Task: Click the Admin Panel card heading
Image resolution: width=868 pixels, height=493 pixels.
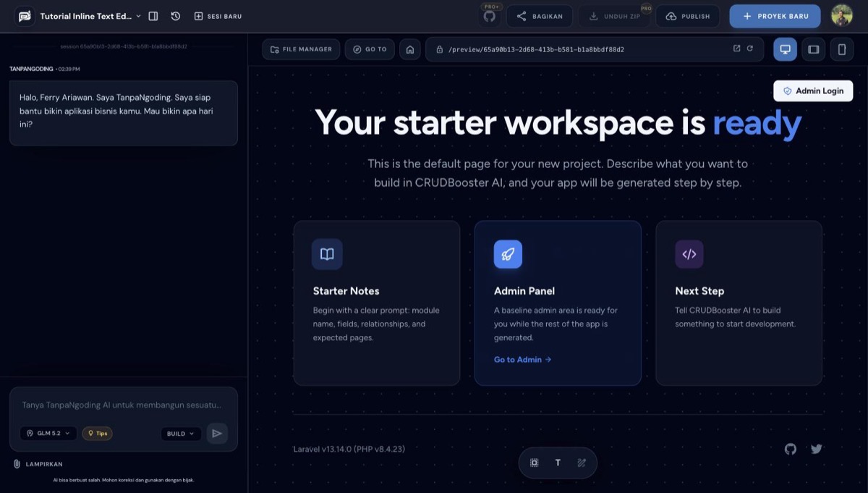Action: 524,291
